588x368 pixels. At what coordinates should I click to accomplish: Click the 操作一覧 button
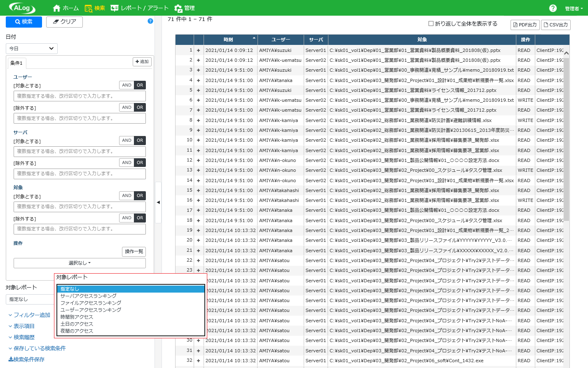click(134, 252)
